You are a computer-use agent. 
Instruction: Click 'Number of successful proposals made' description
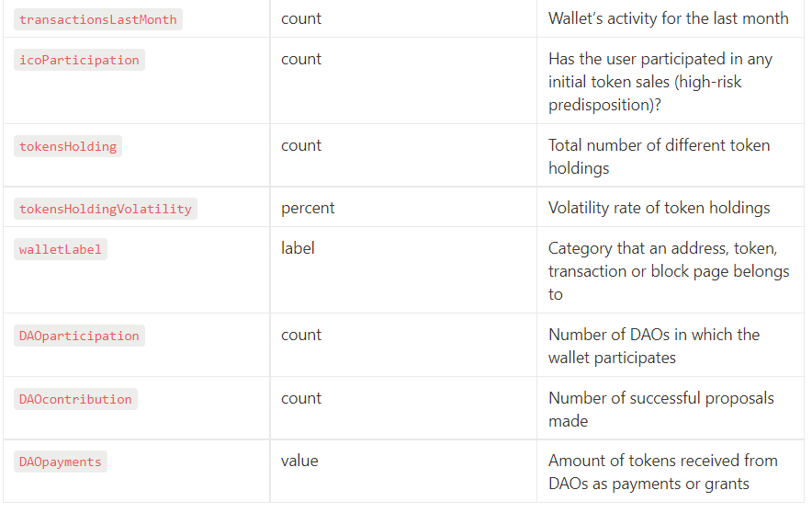[660, 409]
